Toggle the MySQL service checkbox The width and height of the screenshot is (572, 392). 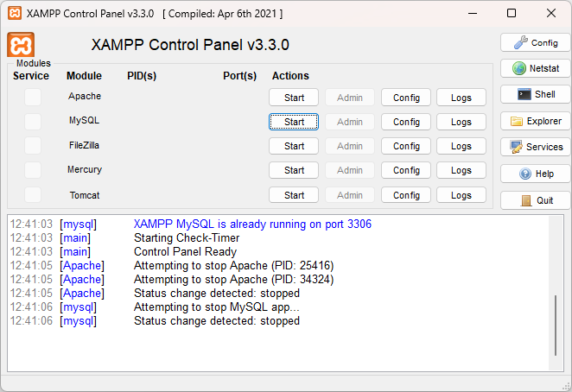[x=33, y=122]
